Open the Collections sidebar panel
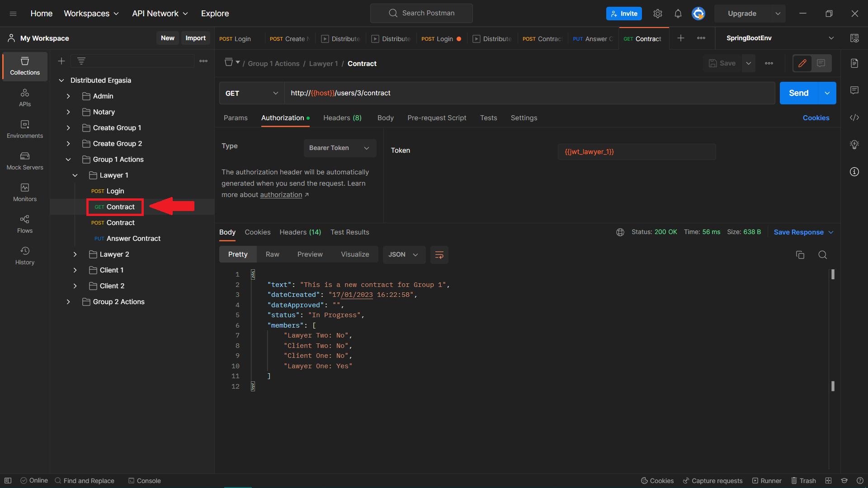The width and height of the screenshot is (868, 488). (x=25, y=66)
